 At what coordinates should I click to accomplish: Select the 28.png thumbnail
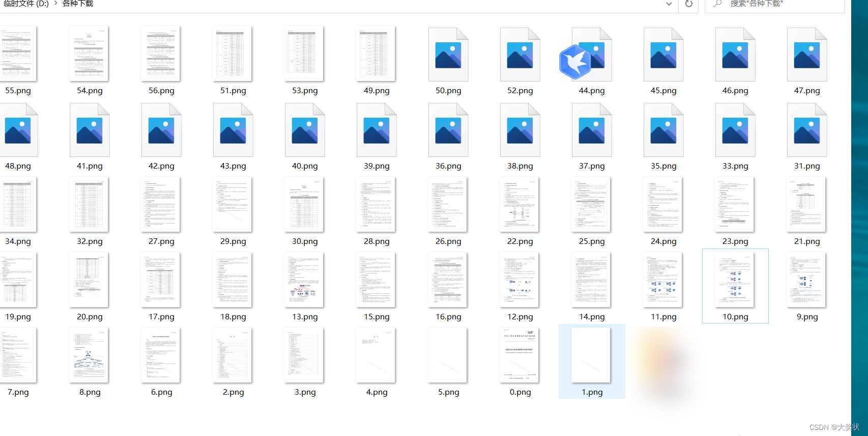pyautogui.click(x=376, y=204)
